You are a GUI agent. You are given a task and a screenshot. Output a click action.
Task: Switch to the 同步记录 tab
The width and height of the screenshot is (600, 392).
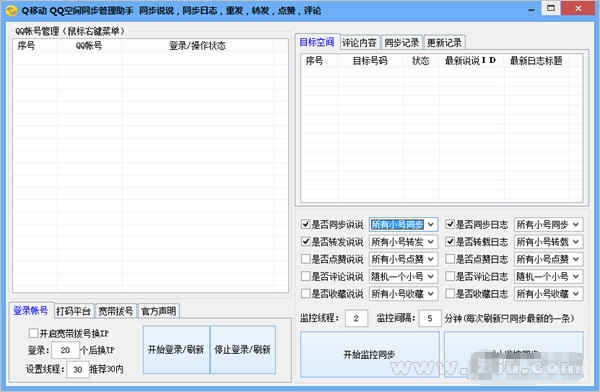[402, 42]
